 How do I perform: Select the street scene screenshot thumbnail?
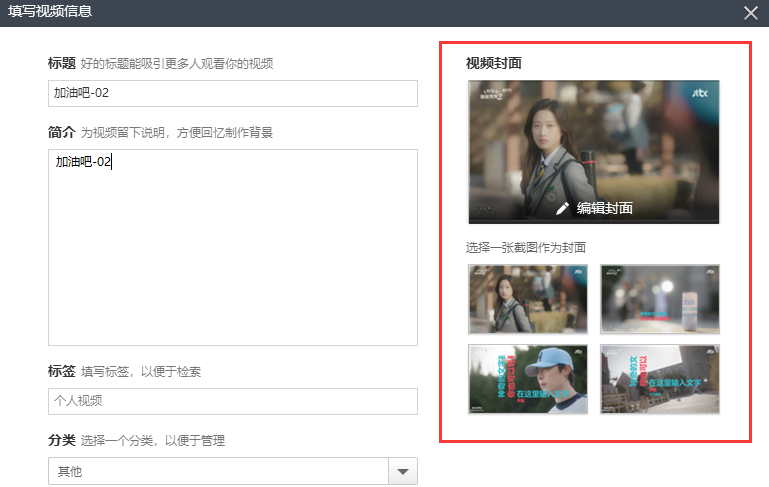click(x=660, y=379)
